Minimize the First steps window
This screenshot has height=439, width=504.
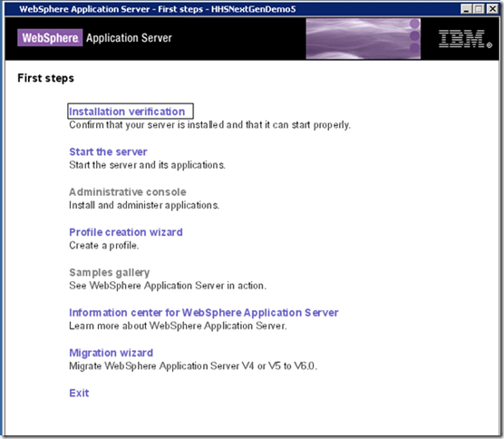tap(466, 9)
